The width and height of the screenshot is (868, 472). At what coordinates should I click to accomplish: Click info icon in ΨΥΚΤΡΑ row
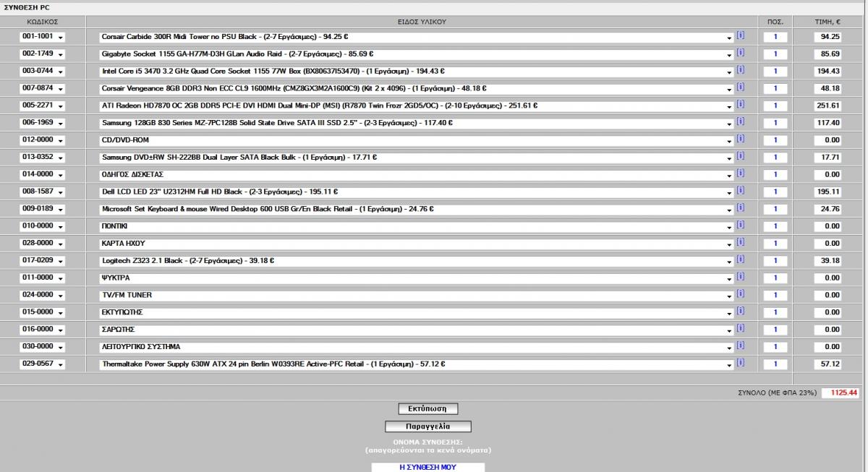(740, 277)
